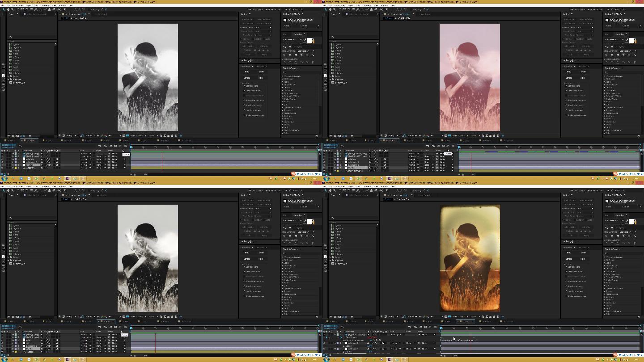Toggle first checked Options checkbox in top-left window

pyautogui.click(x=244, y=86)
